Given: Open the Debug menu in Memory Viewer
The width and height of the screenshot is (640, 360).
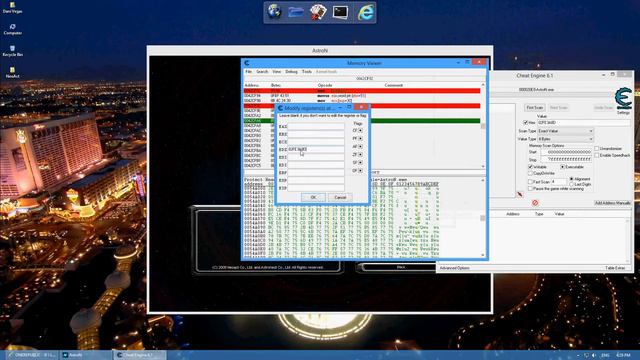Looking at the screenshot, I should (x=291, y=71).
